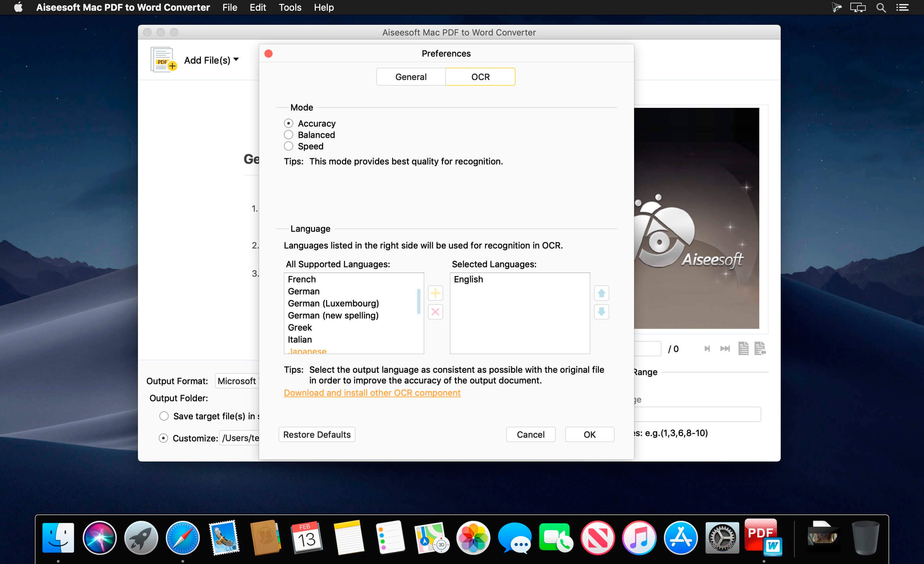Open Notification Center in the menu bar
The height and width of the screenshot is (564, 924).
click(x=902, y=7)
